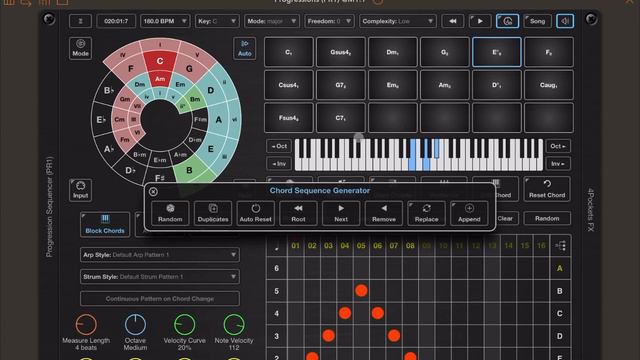This screenshot has height=360, width=640.
Task: Adjust the Note Velocity knob
Action: (x=234, y=325)
